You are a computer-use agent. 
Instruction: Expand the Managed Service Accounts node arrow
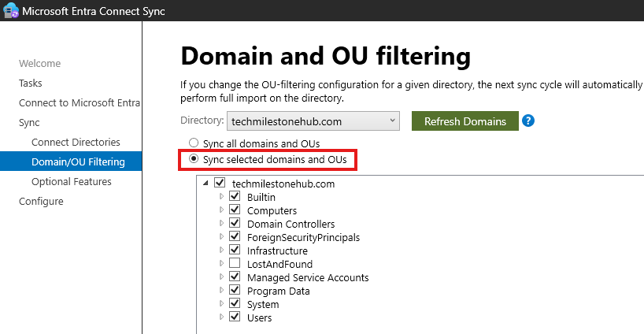click(x=221, y=276)
